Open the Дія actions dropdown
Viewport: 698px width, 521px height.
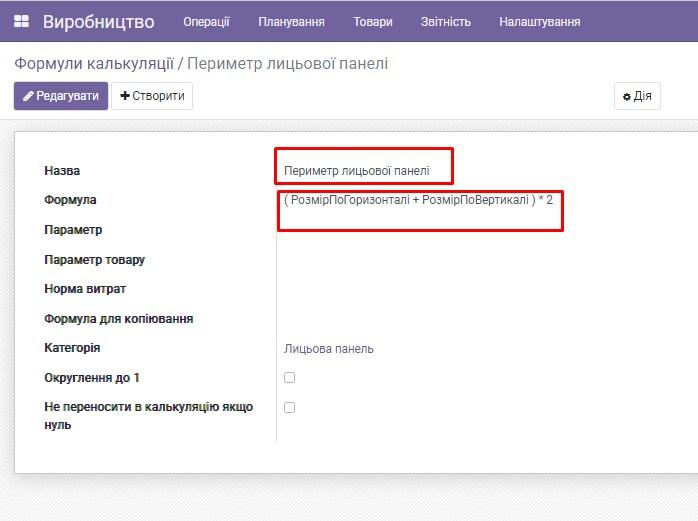pos(637,96)
